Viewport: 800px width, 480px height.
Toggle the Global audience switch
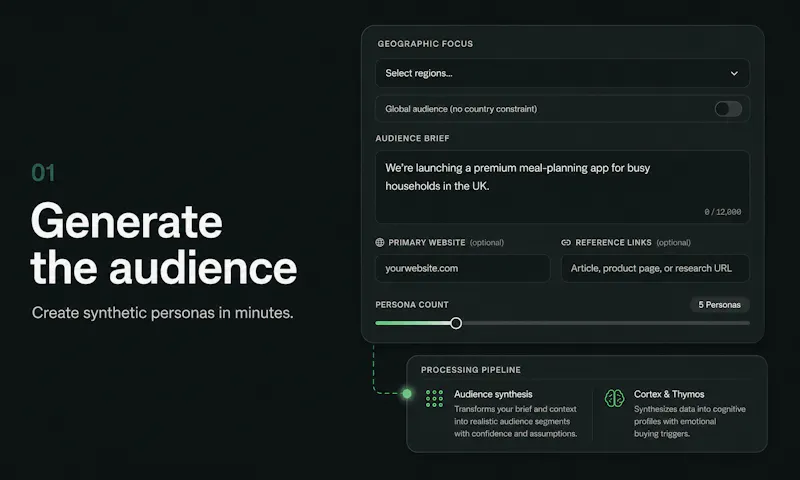(728, 109)
